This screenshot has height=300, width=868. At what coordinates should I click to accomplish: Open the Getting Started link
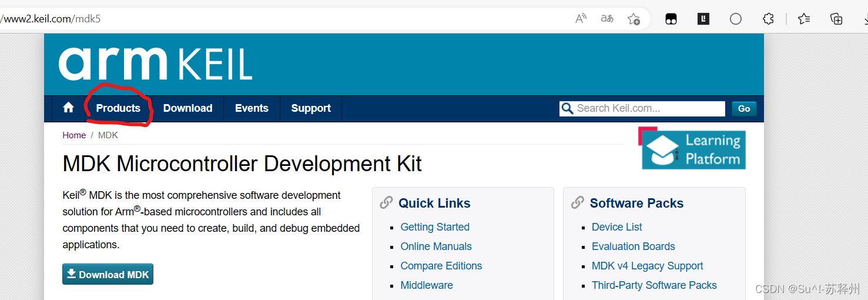click(x=435, y=227)
